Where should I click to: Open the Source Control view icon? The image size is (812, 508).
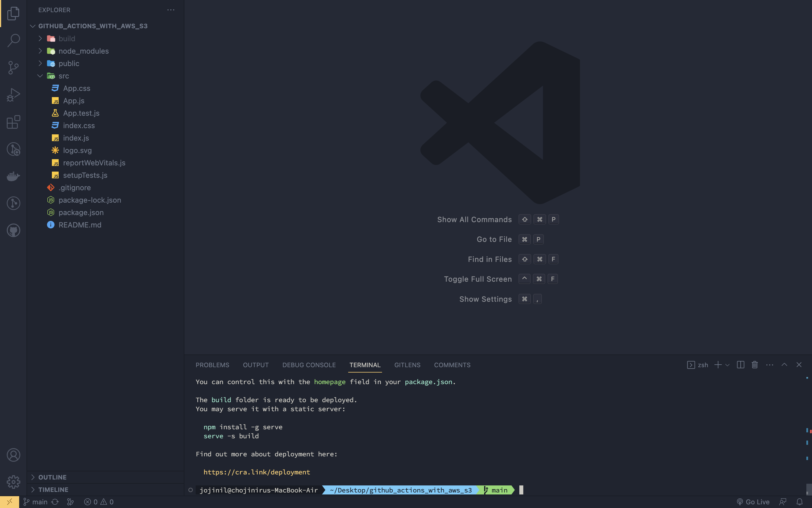point(14,67)
